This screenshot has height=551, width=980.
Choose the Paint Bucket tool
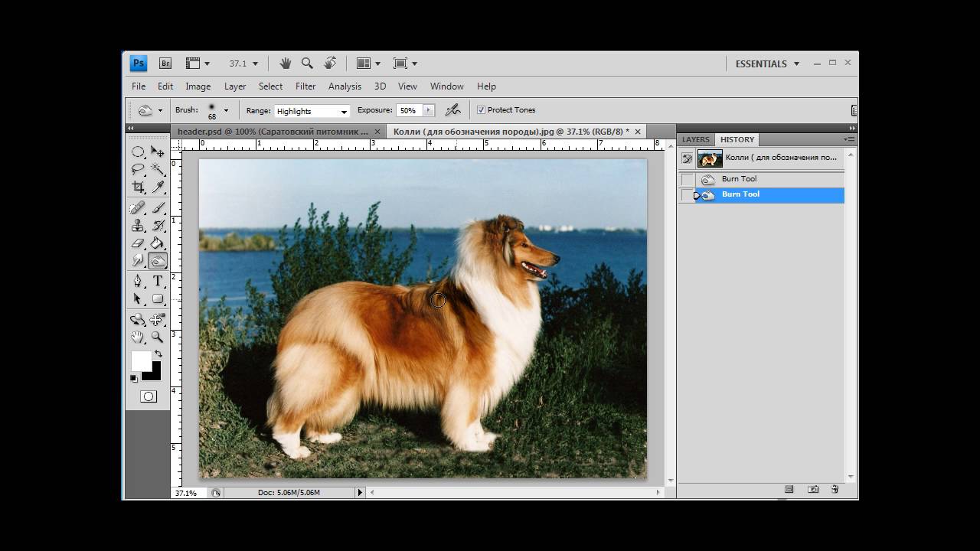[158, 243]
